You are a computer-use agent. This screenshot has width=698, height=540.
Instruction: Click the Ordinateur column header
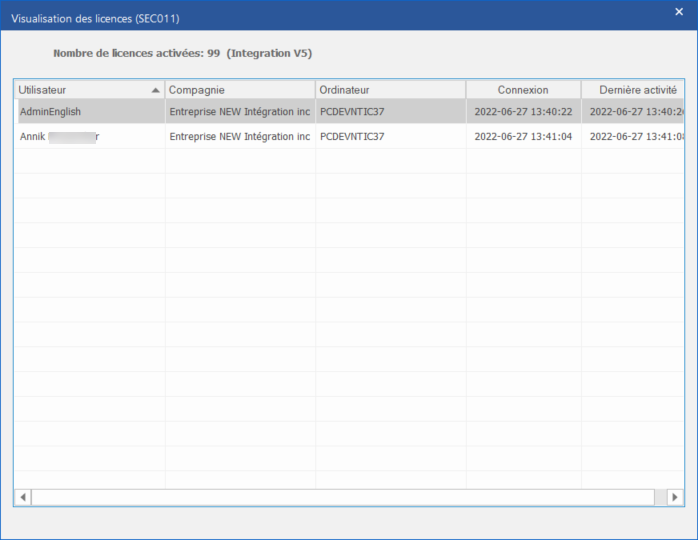tap(390, 90)
